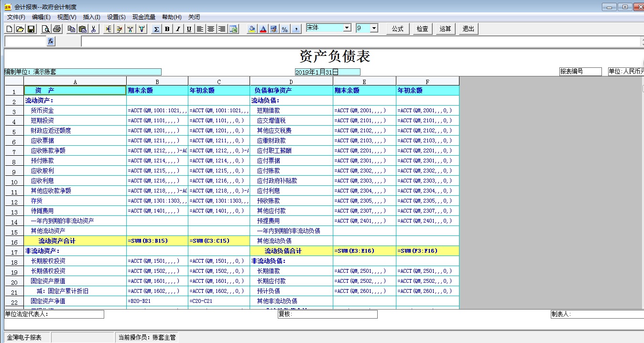Apply percent style with the % icon
Image resolution: width=644 pixels, height=343 pixels.
pos(285,29)
